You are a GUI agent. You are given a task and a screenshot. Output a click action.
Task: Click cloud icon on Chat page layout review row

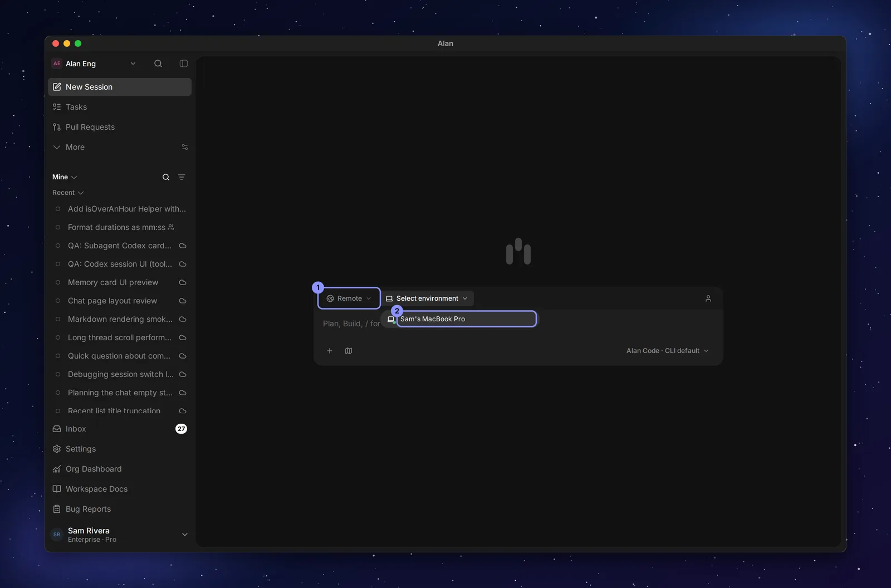click(x=183, y=301)
